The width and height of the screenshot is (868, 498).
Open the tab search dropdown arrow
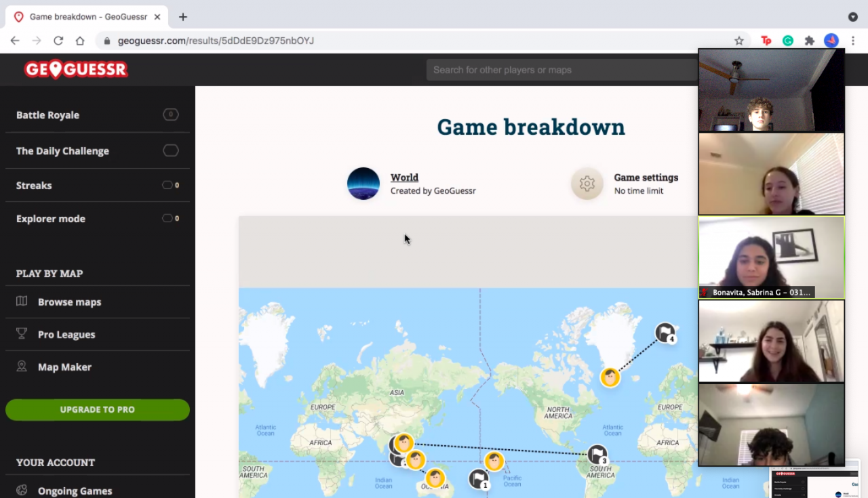853,17
